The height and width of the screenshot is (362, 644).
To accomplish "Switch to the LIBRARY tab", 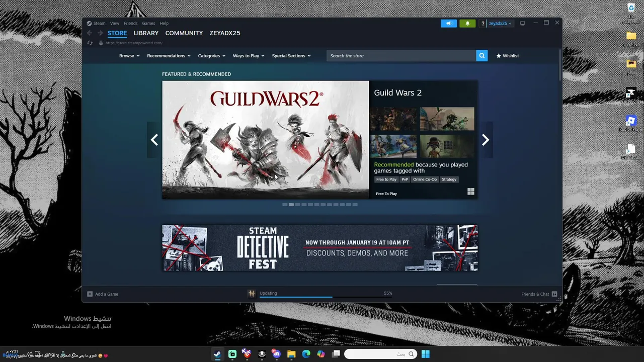I will pos(146,33).
